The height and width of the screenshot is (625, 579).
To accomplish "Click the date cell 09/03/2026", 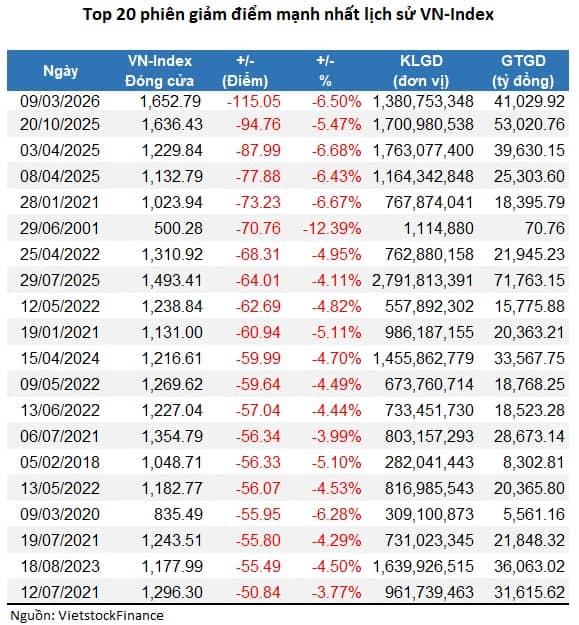I will 60,101.
